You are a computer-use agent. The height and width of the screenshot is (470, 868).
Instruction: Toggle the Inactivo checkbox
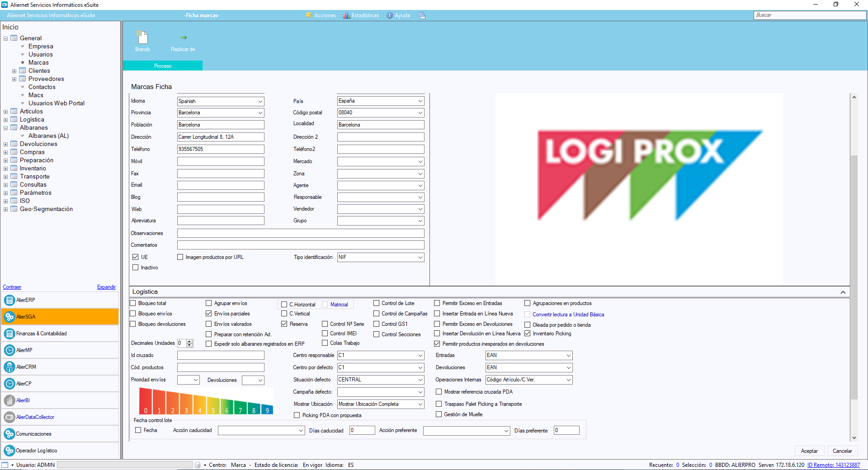[x=135, y=268]
